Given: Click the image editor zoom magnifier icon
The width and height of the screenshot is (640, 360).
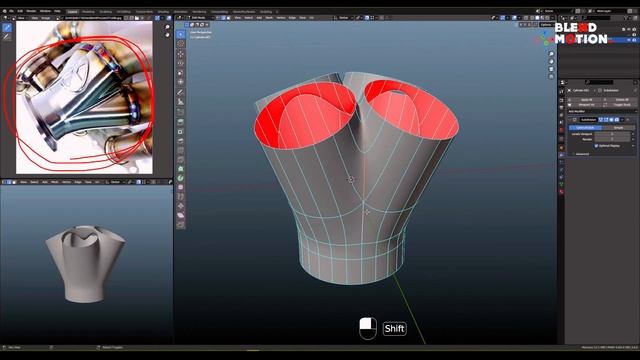Looking at the screenshot, I should (168, 27).
